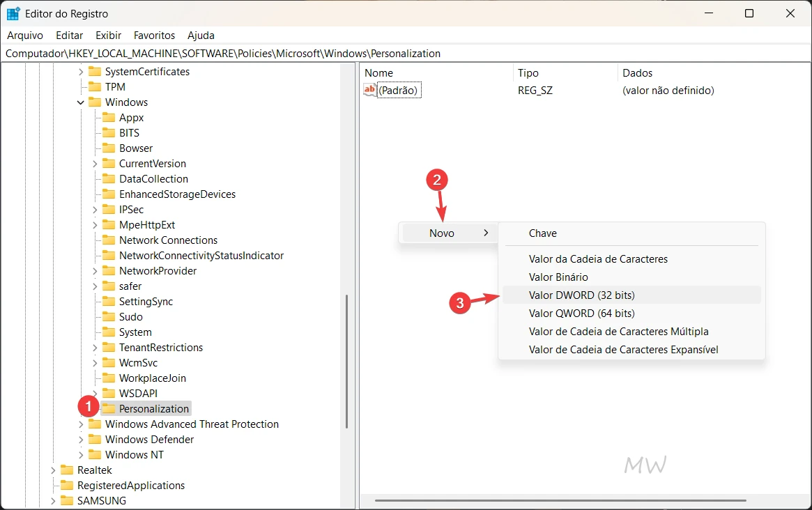Select the (Padrão) string value icon
Screen dimensions: 812x510
tap(369, 90)
